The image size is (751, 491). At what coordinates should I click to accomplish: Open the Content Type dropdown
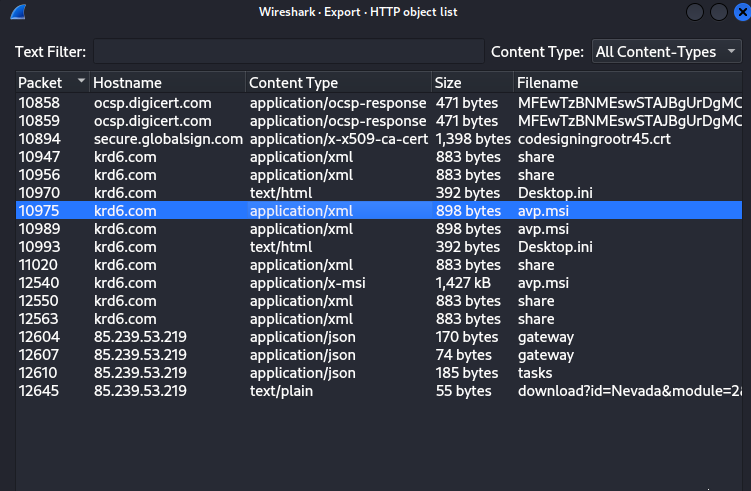point(666,52)
